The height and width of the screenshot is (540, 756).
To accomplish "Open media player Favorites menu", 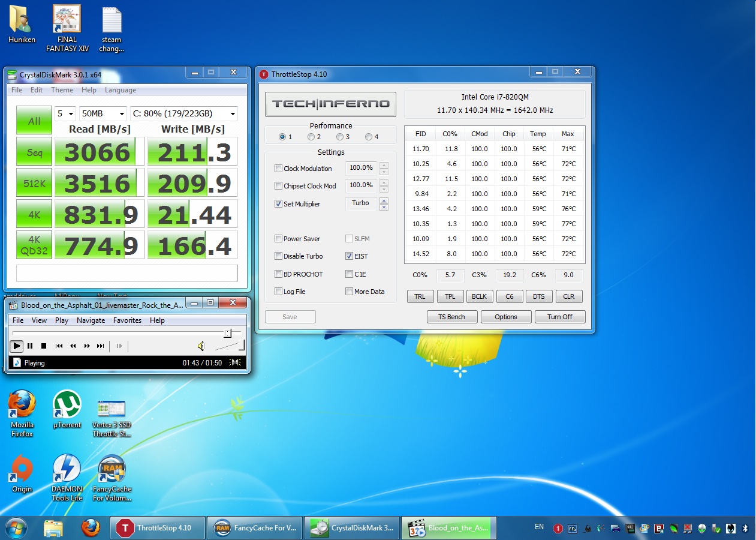I will tap(128, 320).
